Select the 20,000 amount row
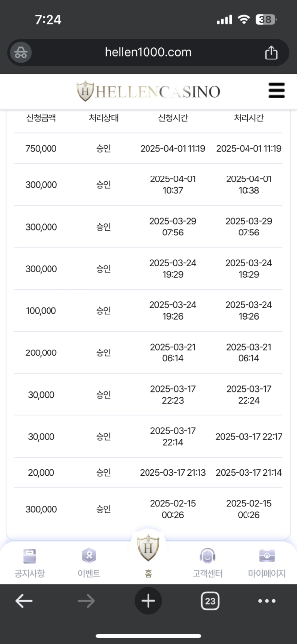Viewport: 297px width, 644px height. [x=148, y=472]
